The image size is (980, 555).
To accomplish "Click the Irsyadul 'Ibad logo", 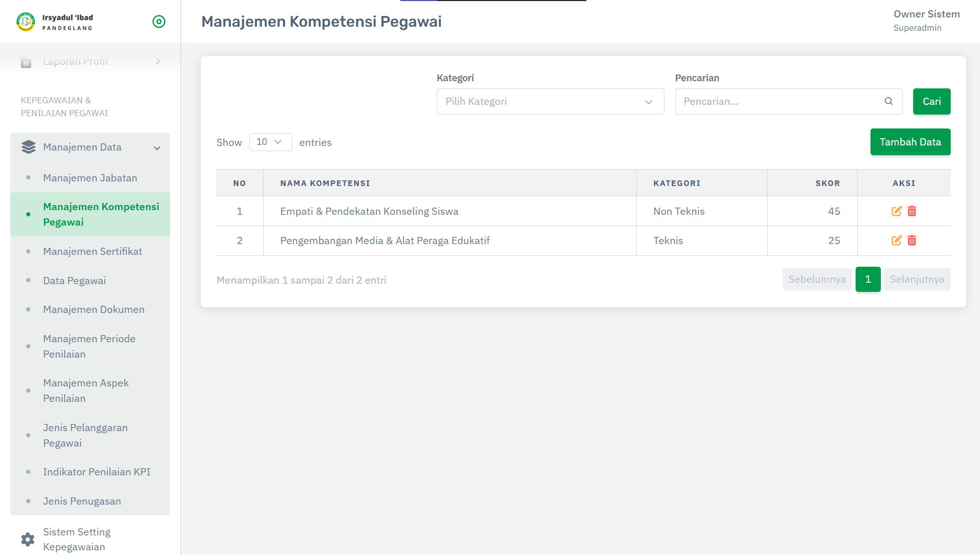I will [x=26, y=22].
